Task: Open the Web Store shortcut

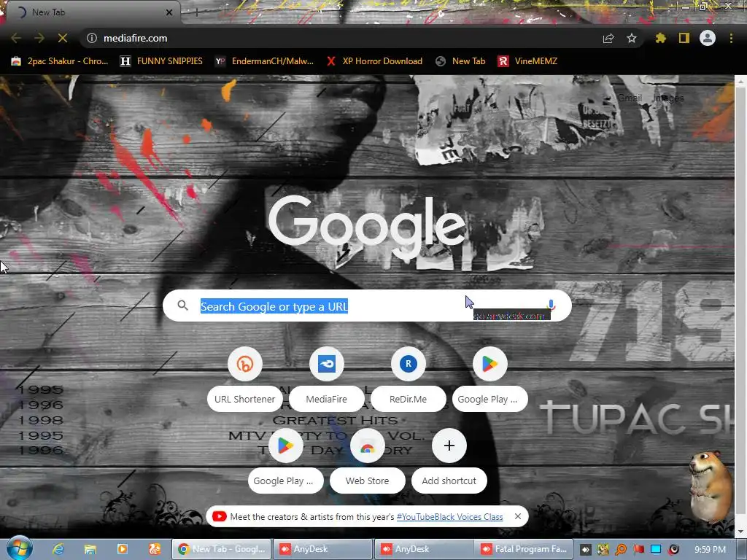Action: 368,460
